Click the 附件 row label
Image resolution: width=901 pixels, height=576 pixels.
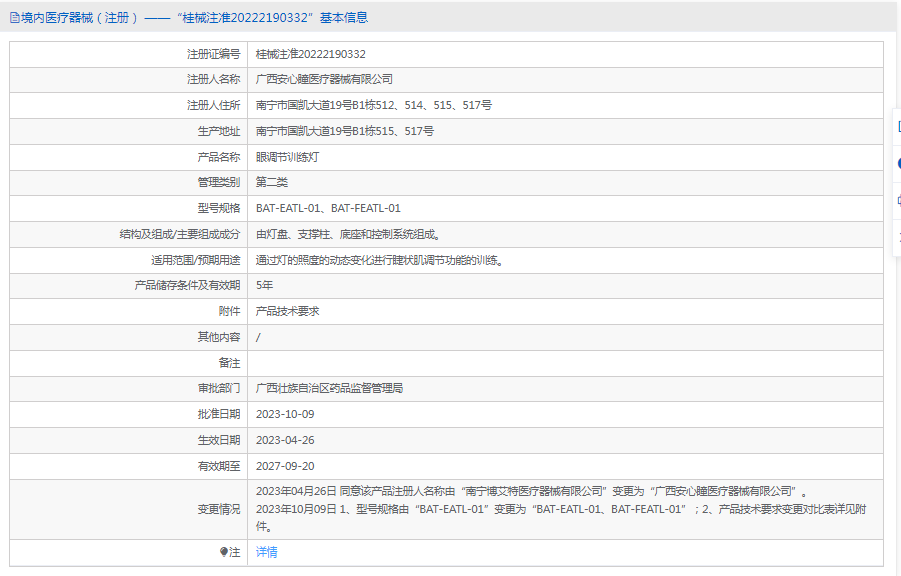[229, 311]
